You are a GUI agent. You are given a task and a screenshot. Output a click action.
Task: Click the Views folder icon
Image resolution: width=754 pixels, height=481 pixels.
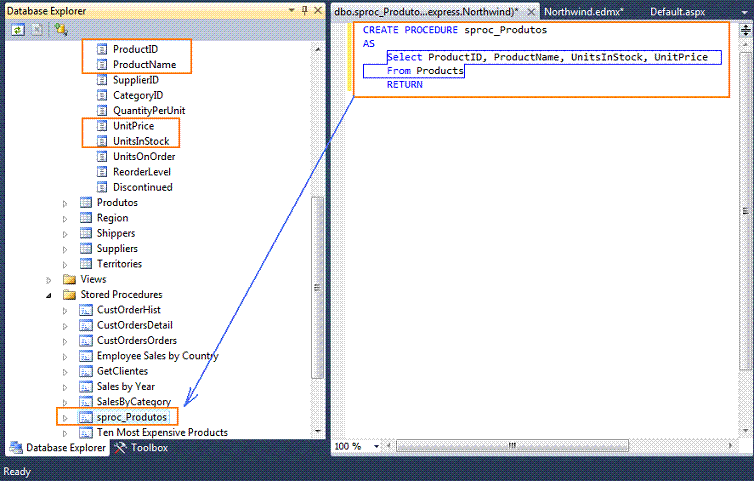70,279
